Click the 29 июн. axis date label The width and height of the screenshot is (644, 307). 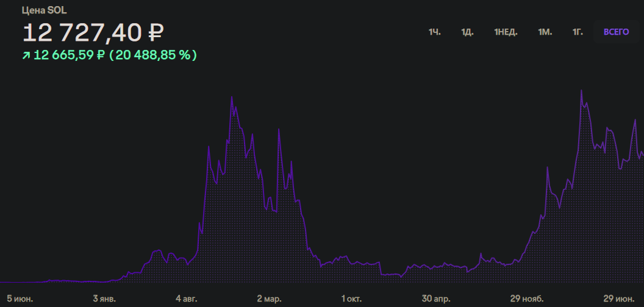click(x=618, y=299)
